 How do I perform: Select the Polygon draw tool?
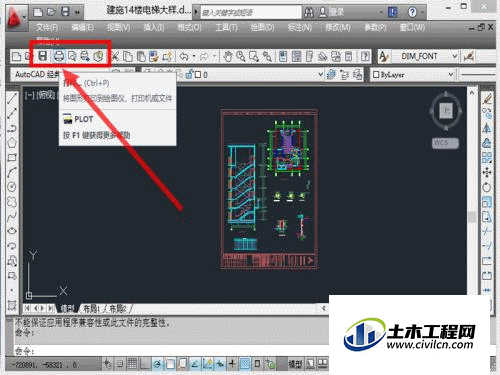(x=12, y=143)
